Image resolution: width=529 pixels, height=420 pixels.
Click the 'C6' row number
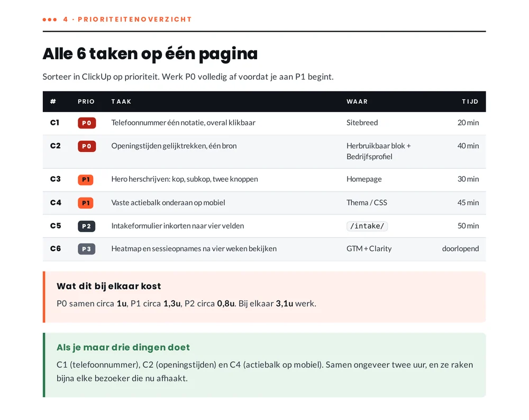point(56,249)
